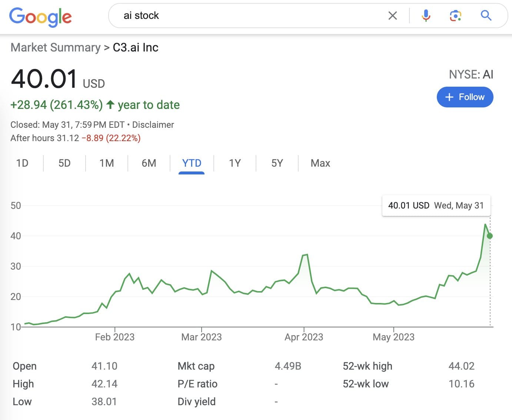Follow the C3.ai stock
This screenshot has height=420, width=512.
click(x=465, y=97)
